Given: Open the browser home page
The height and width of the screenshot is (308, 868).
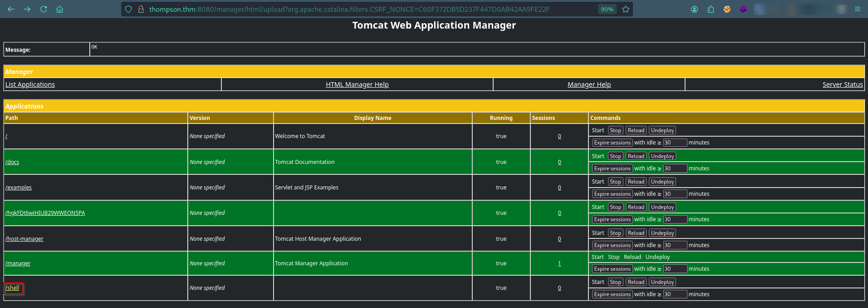Looking at the screenshot, I should (59, 9).
